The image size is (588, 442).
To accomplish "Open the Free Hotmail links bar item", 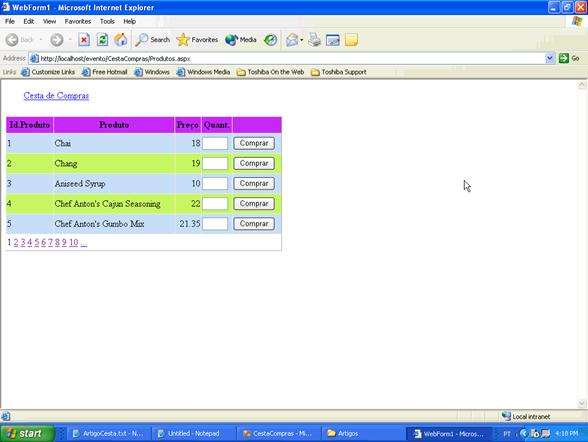I will point(105,72).
